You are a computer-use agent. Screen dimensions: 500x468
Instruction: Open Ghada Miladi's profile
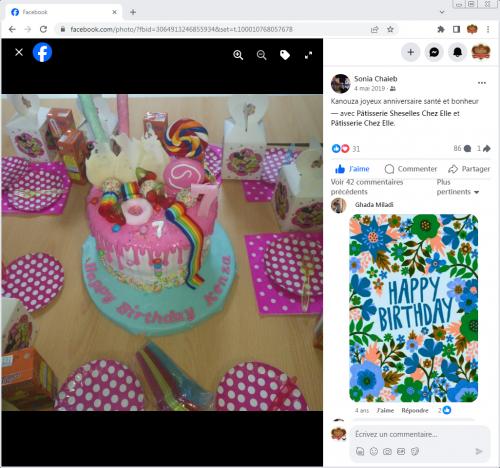pyautogui.click(x=374, y=205)
